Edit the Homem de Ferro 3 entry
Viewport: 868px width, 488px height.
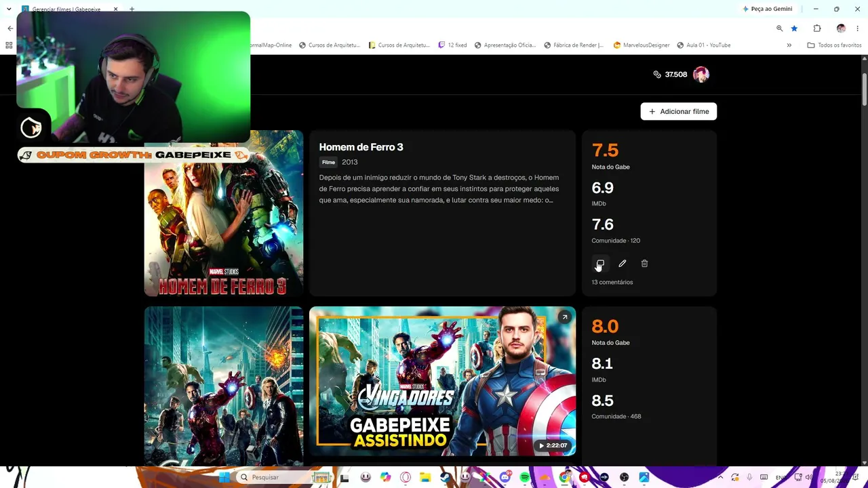click(623, 264)
